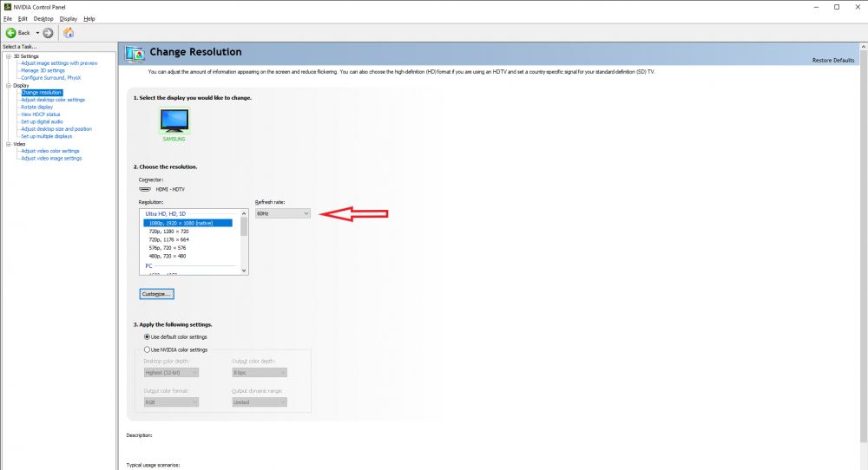
Task: Open Desktop color depth dropdown
Action: click(x=171, y=373)
